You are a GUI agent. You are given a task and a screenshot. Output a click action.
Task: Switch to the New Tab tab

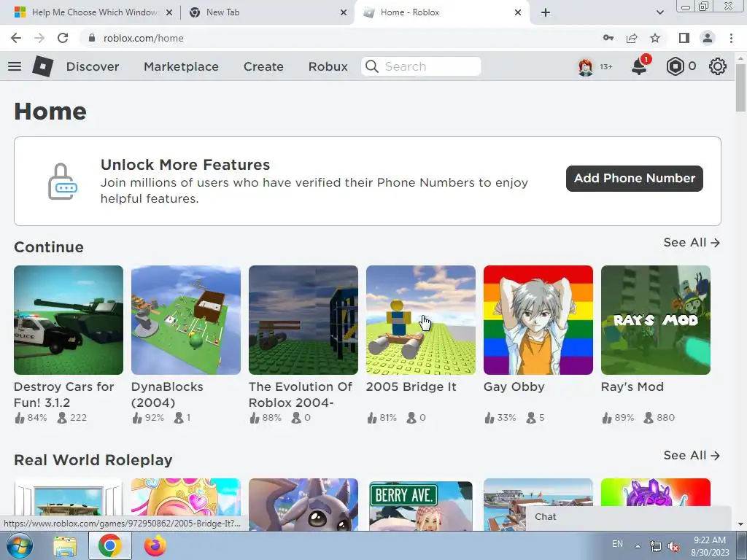pyautogui.click(x=267, y=12)
